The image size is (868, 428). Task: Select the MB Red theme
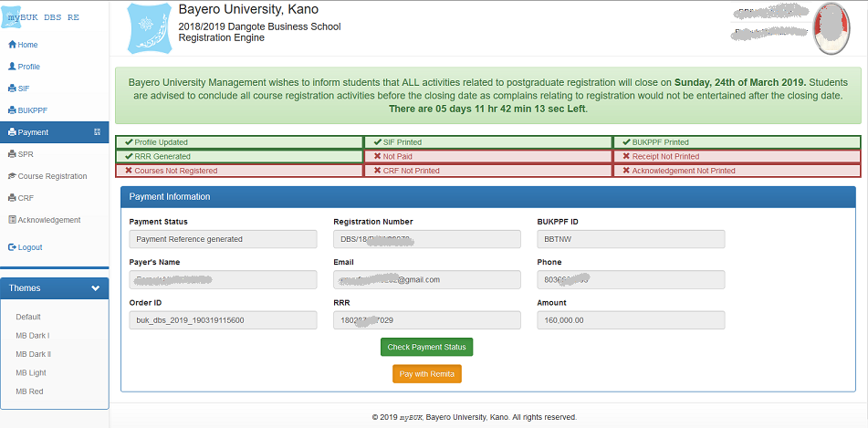pyautogui.click(x=30, y=391)
